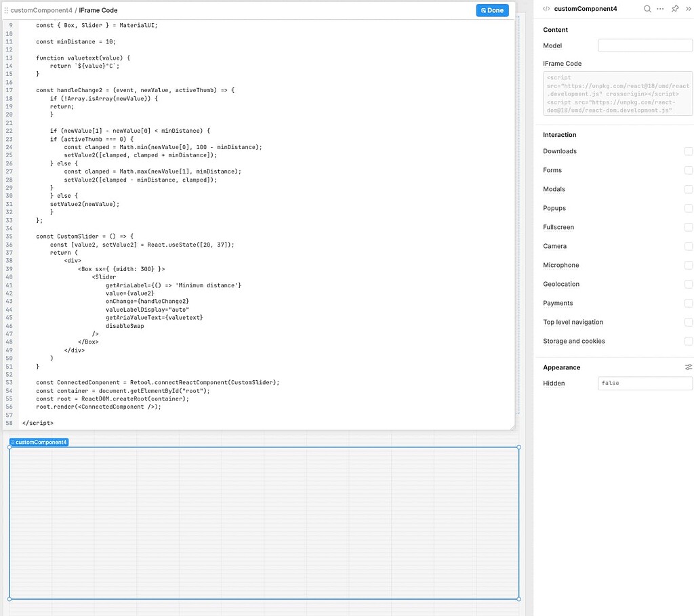694x616 pixels.
Task: Toggle the Camera permission checkbox
Action: click(689, 246)
